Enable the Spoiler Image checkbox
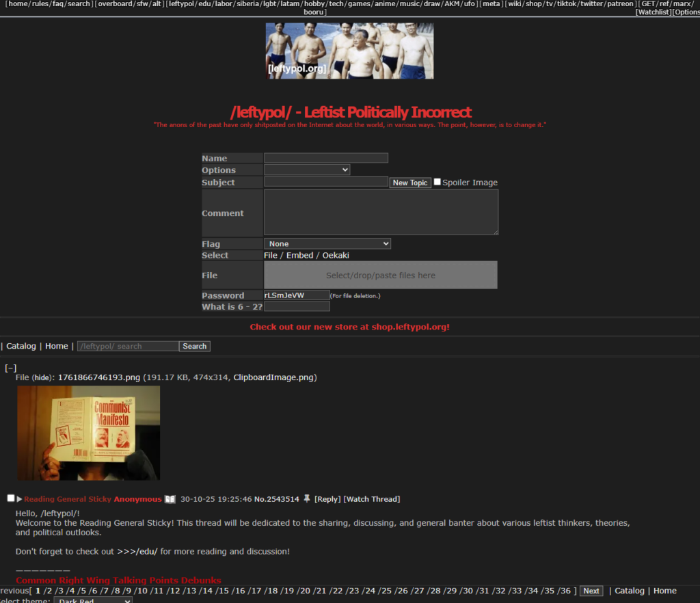 pos(437,182)
